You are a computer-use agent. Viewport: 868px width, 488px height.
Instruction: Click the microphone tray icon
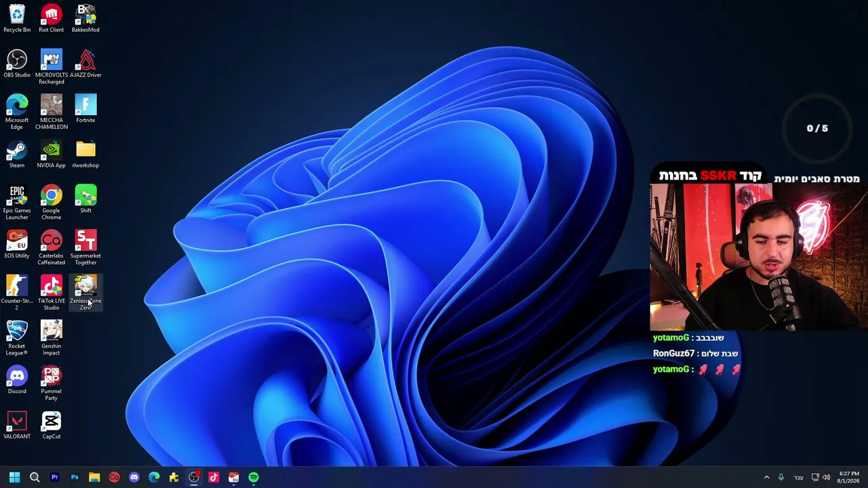(781, 477)
